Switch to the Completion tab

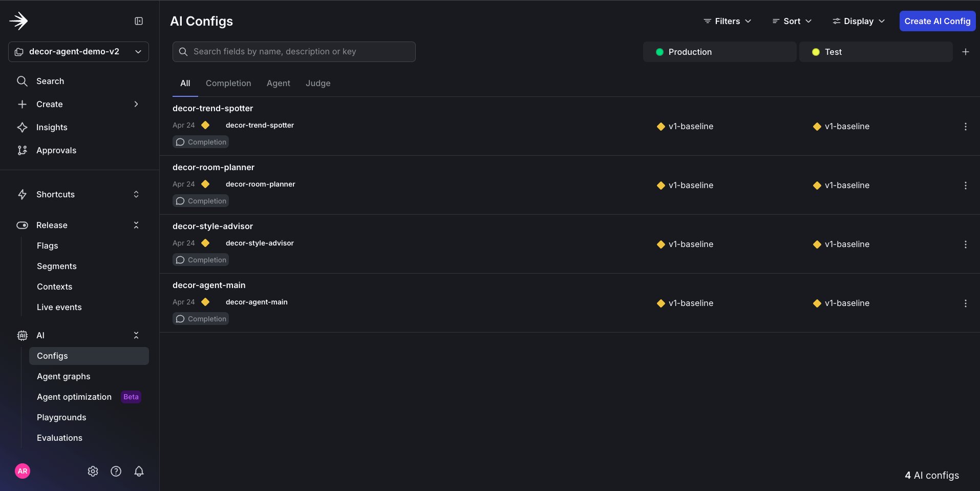pos(228,83)
